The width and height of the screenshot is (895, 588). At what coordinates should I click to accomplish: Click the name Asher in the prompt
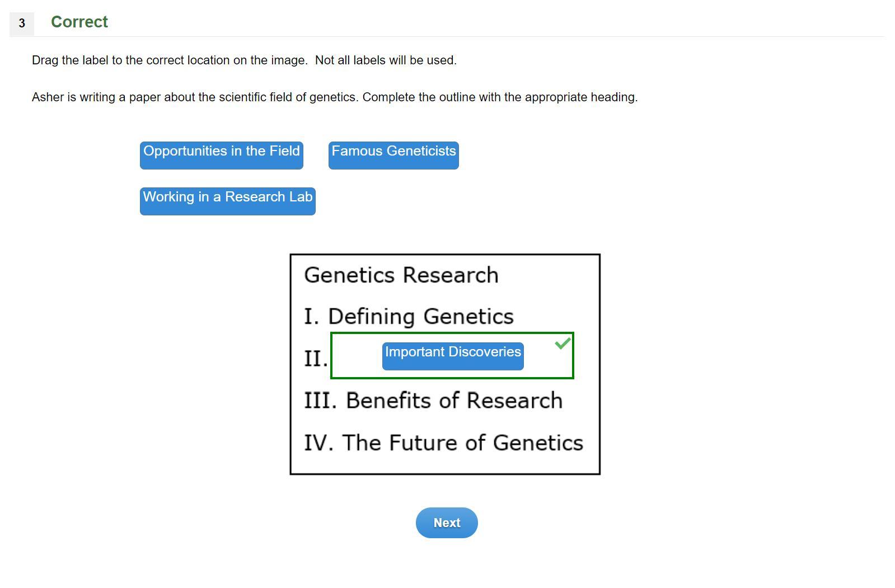pos(48,97)
